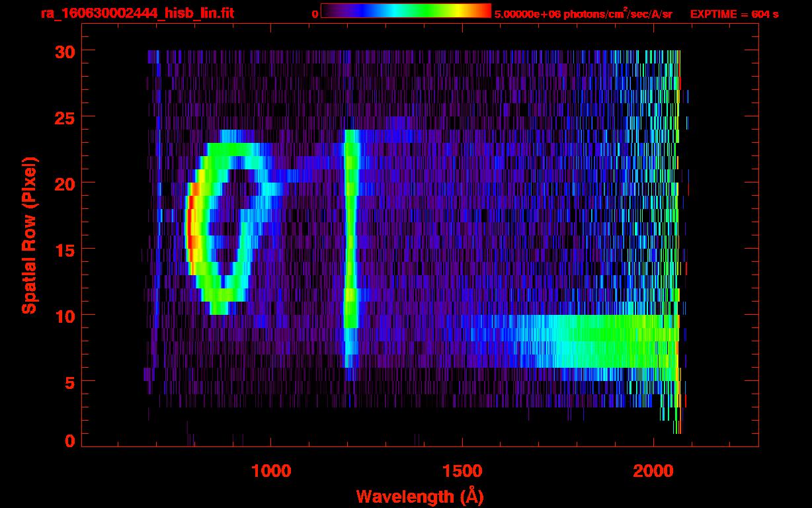Image resolution: width=812 pixels, height=508 pixels.
Task: Click the Spatial Row (Pixel) axis label
Action: coord(29,235)
